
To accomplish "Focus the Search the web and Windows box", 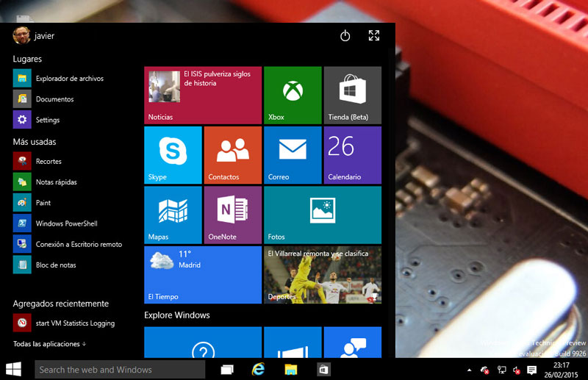I will point(120,370).
